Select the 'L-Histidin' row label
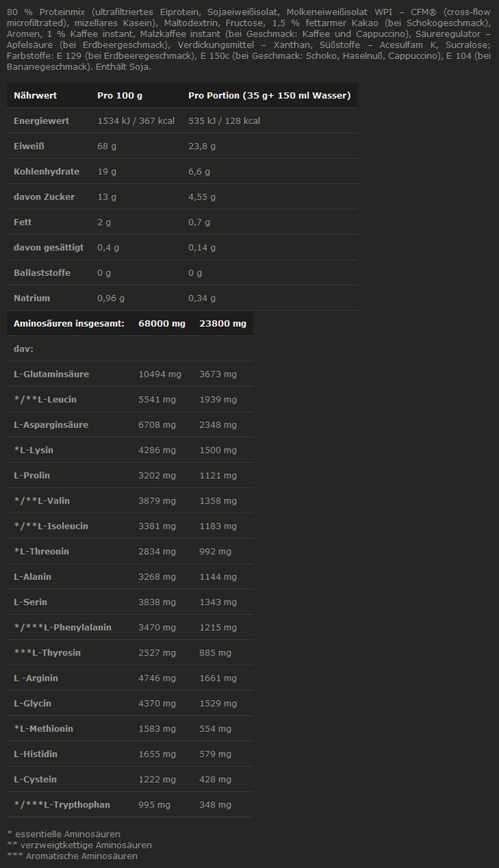 [36, 754]
